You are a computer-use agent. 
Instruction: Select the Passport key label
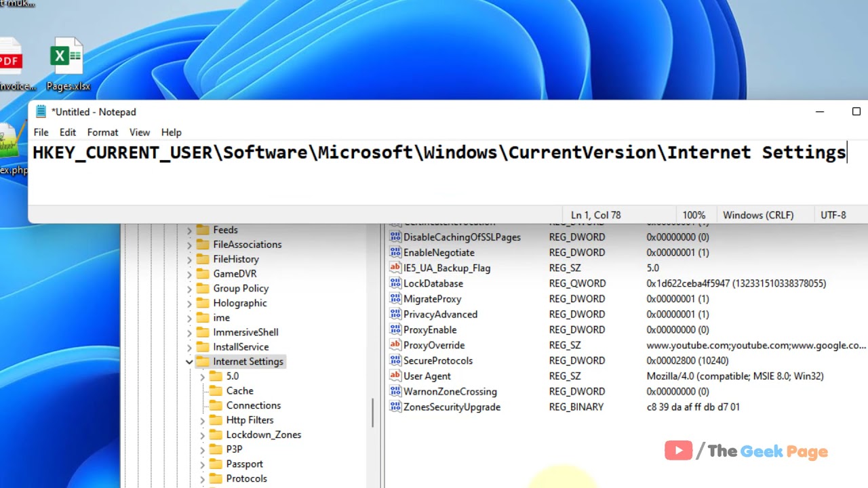[244, 464]
